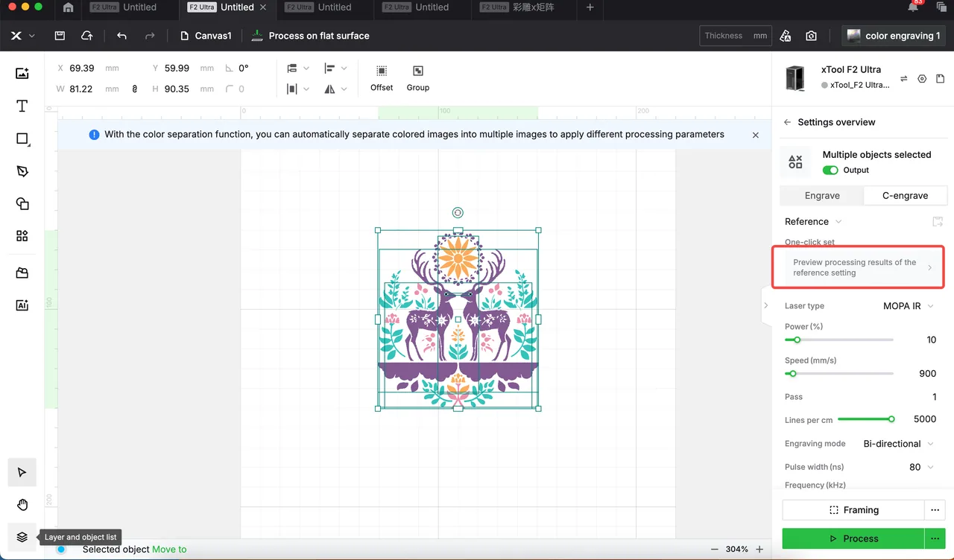Viewport: 954px width, 560px height.
Task: Expand the Laser type MOPA IR dropdown
Action: tap(908, 306)
